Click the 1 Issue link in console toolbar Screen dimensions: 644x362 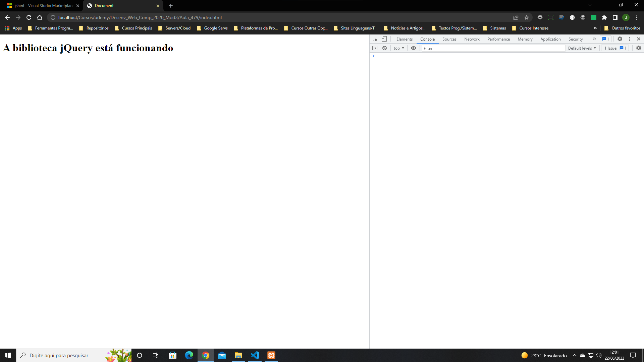pos(615,48)
